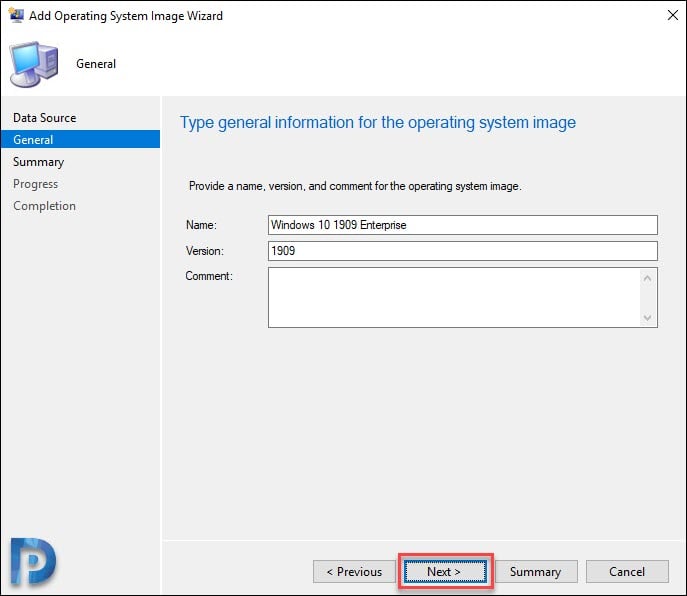The image size is (687, 596).
Task: Select the Data Source wizard step
Action: click(x=45, y=118)
